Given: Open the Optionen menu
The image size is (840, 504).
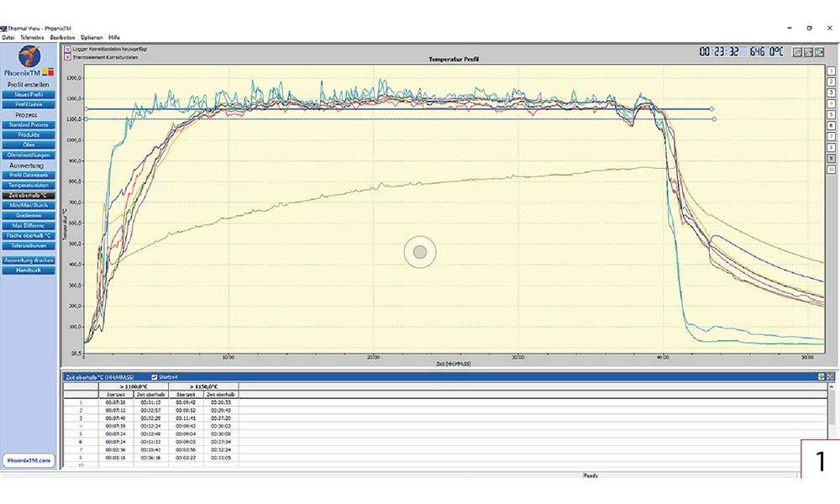Looking at the screenshot, I should (x=92, y=38).
